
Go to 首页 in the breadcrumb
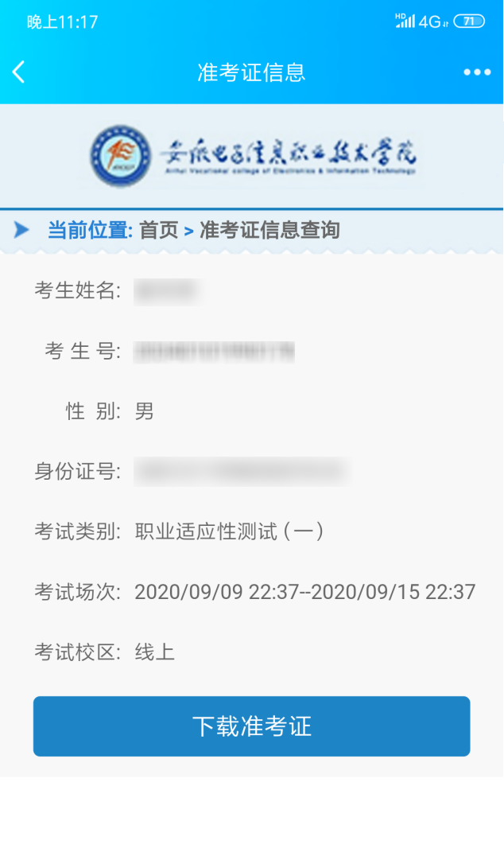tap(159, 230)
